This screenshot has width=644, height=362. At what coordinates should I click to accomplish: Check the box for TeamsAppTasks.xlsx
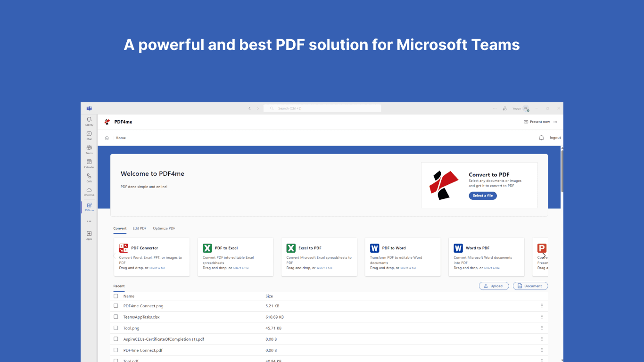(x=116, y=317)
